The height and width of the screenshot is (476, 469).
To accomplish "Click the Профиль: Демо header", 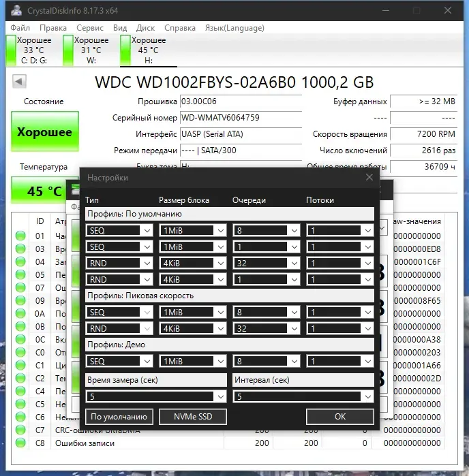I will pyautogui.click(x=230, y=345).
